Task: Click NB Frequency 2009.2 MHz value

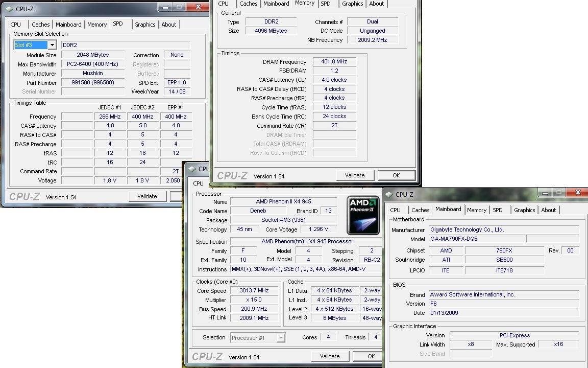Action: (373, 40)
